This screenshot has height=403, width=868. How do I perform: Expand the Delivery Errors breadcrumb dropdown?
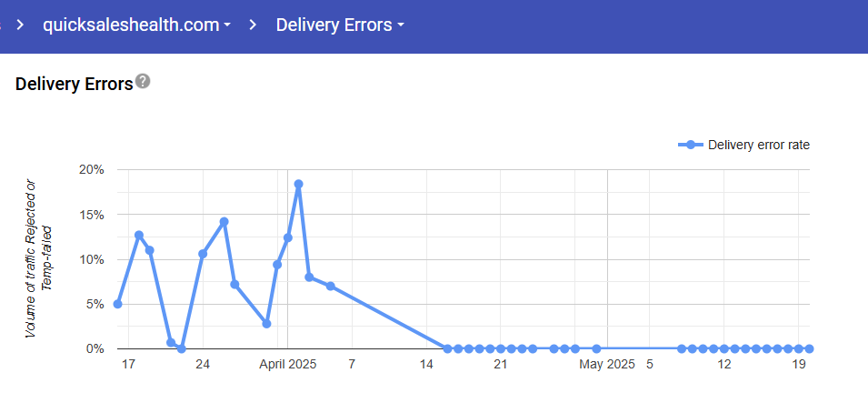coord(340,25)
